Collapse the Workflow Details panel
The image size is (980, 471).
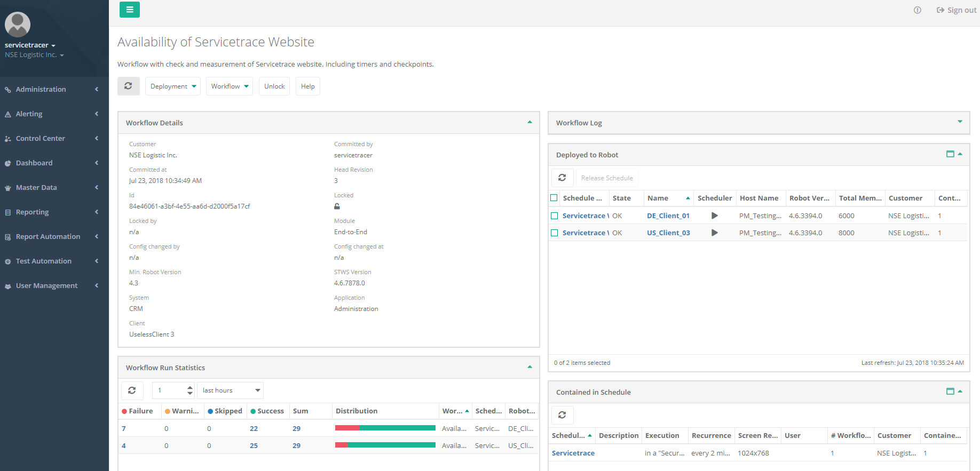click(529, 122)
